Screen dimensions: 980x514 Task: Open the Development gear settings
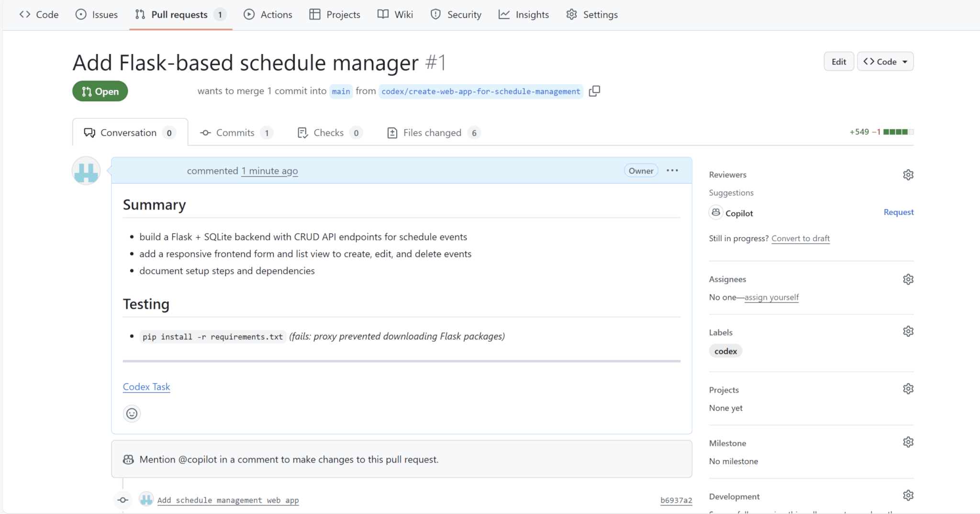click(x=908, y=495)
